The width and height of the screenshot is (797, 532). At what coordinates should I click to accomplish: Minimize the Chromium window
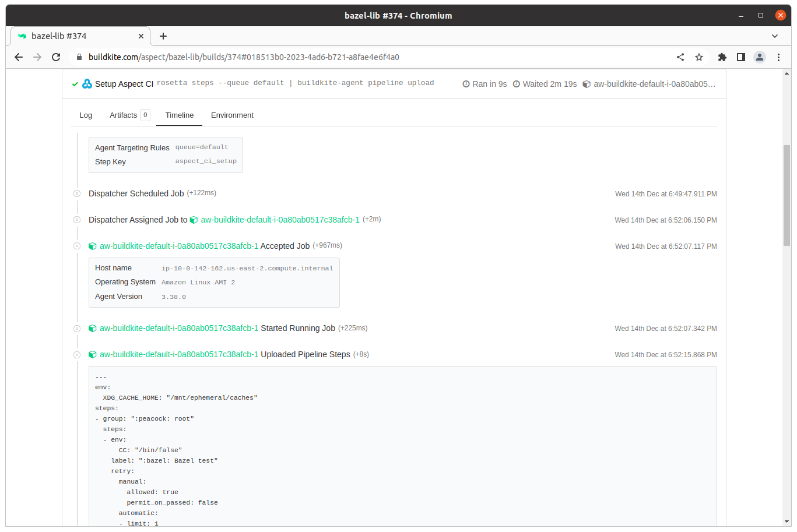742,16
